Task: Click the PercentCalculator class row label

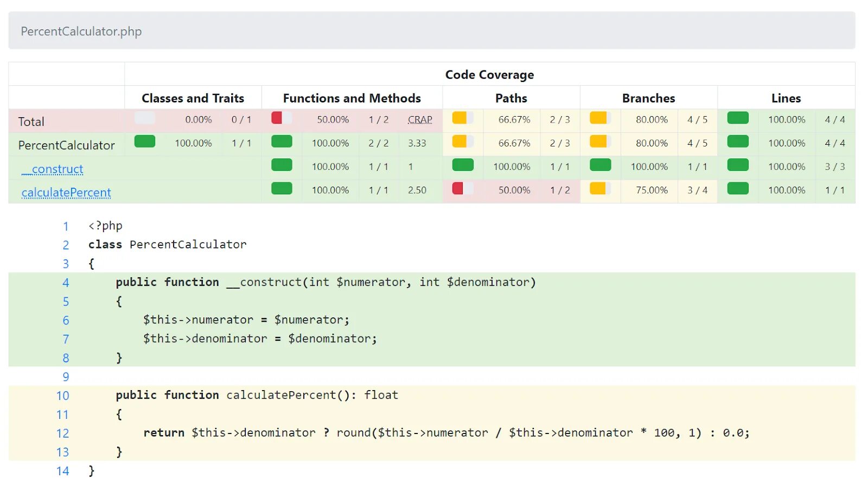Action: click(66, 145)
